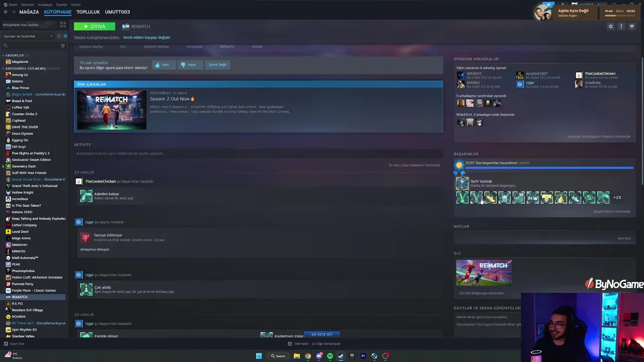Open the Görünüm menu
The width and height of the screenshot is (644, 362).
coord(28,5)
